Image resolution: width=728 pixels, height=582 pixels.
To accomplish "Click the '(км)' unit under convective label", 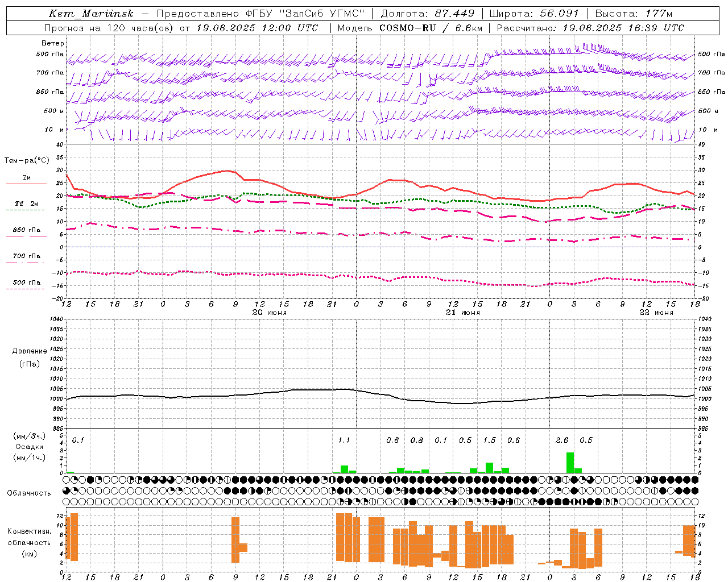I will (29, 554).
